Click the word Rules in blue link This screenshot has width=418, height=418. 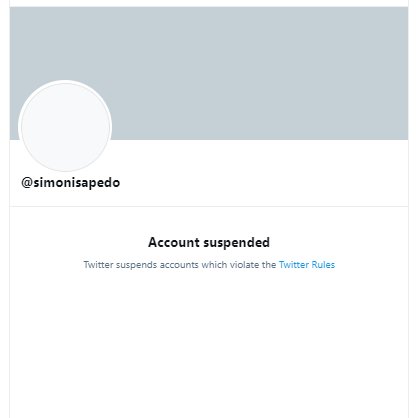[x=323, y=265]
